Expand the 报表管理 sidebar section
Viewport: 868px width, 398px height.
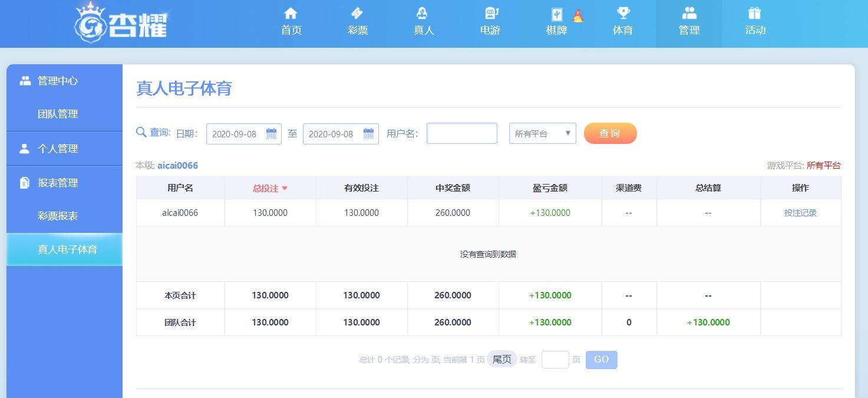point(64,183)
